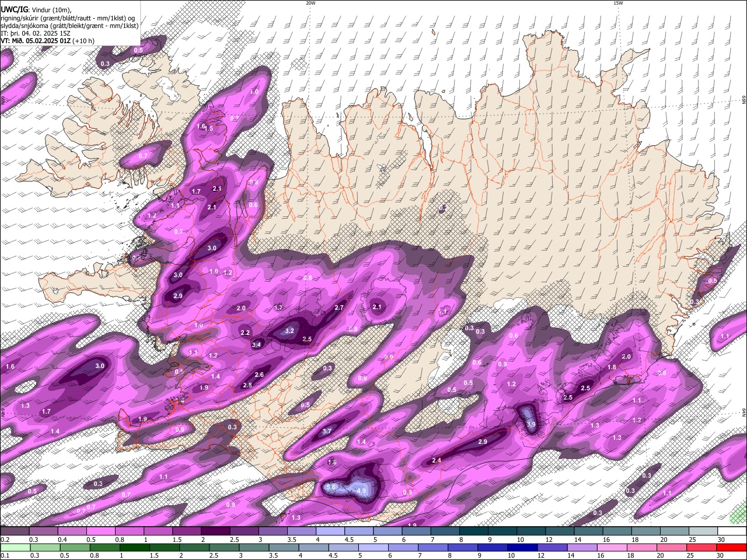Image resolution: width=747 pixels, height=560 pixels.
Task: Click the upper scale swatch between 0.2 and 0.3
Action: [15, 531]
